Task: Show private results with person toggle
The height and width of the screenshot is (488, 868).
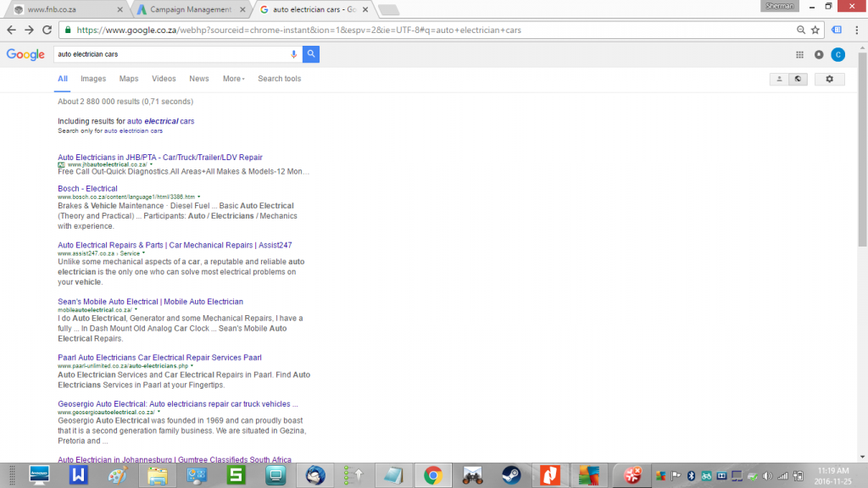Action: (x=779, y=79)
